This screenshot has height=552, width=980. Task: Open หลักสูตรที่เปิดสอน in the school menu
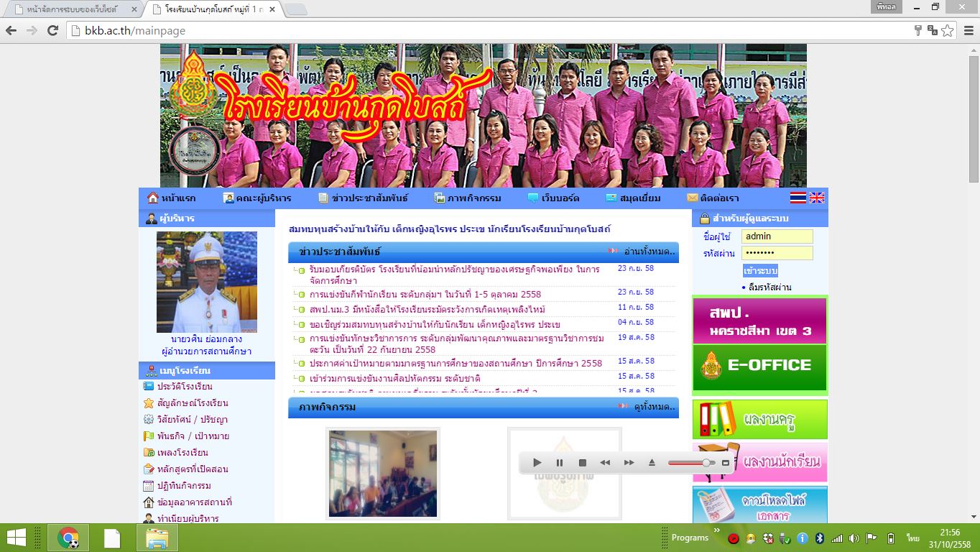pyautogui.click(x=193, y=469)
